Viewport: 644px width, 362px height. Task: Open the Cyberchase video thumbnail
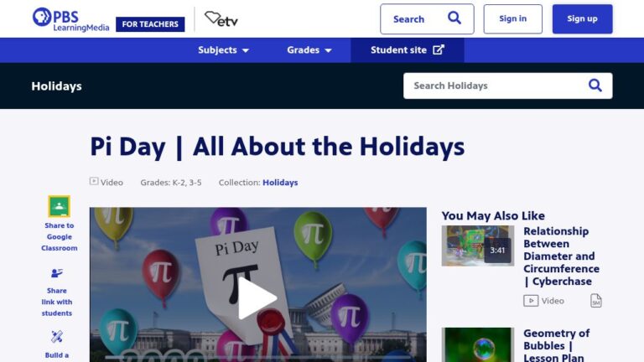point(478,246)
